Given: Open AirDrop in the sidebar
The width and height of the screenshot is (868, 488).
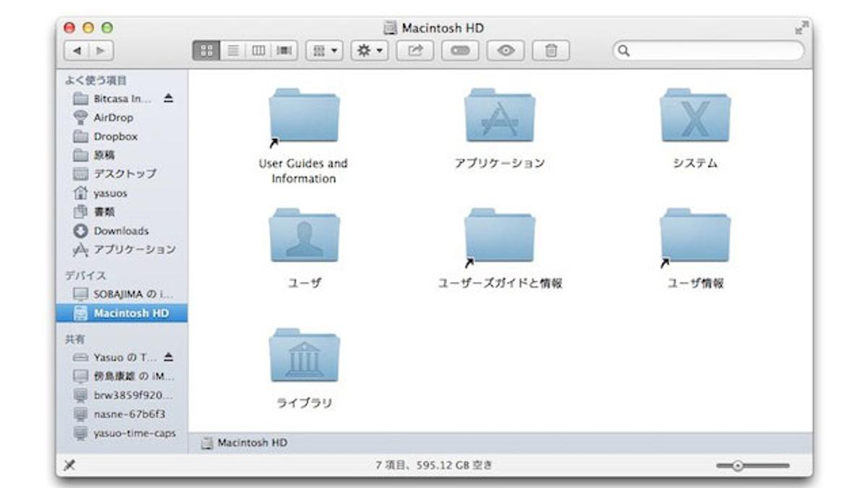Looking at the screenshot, I should coord(113,118).
